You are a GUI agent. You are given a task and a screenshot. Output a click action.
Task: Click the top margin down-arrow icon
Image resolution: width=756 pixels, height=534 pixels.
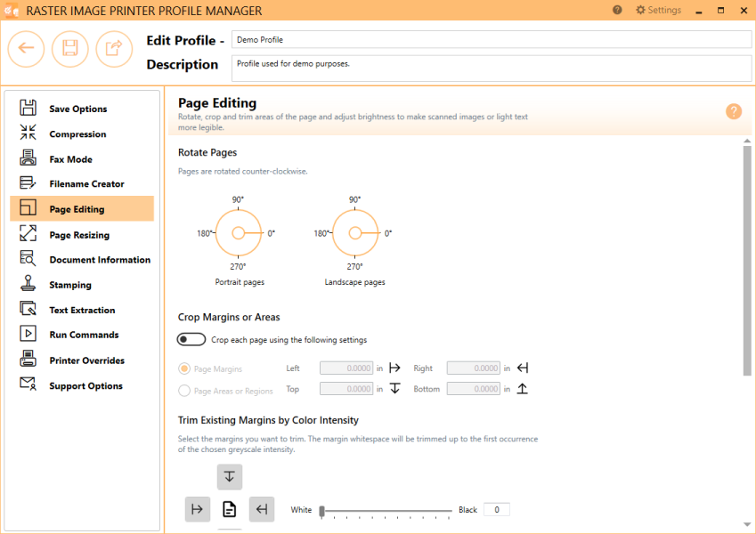pyautogui.click(x=394, y=388)
